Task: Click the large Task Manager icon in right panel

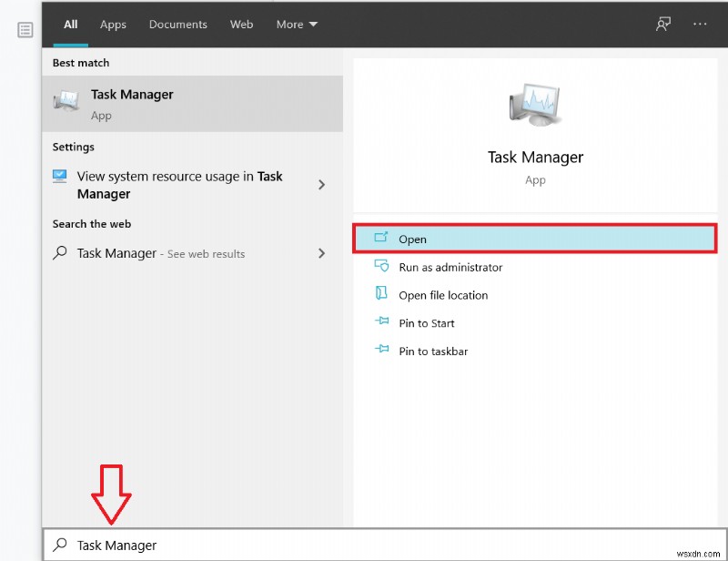Action: (x=535, y=103)
